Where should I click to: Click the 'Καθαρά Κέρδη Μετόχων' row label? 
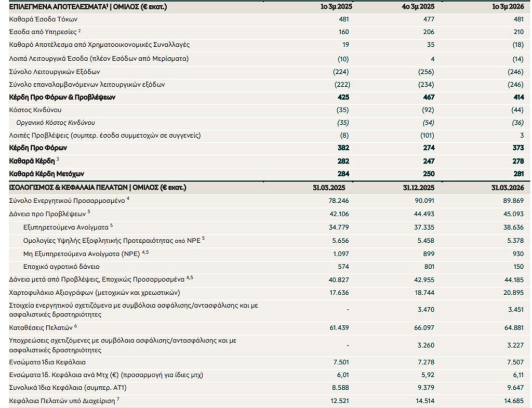pyautogui.click(x=47, y=174)
